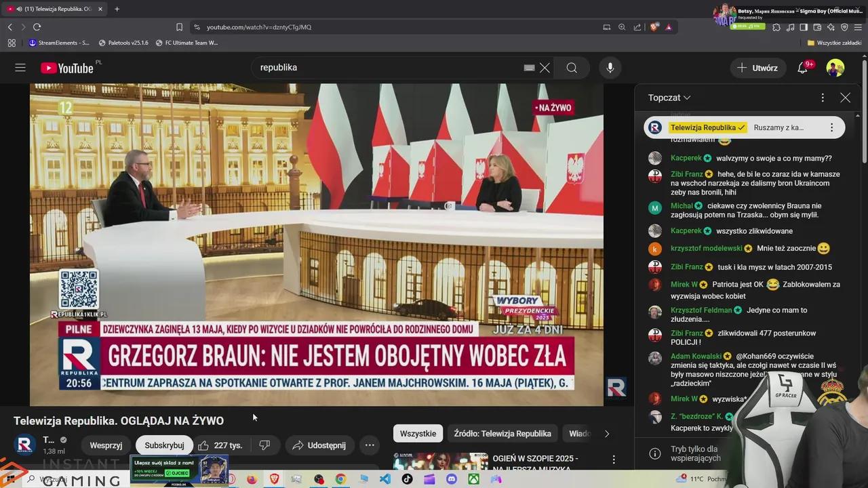Screen dimensions: 868x488
Task: Open Xbox app from taskbar
Action: (474, 479)
